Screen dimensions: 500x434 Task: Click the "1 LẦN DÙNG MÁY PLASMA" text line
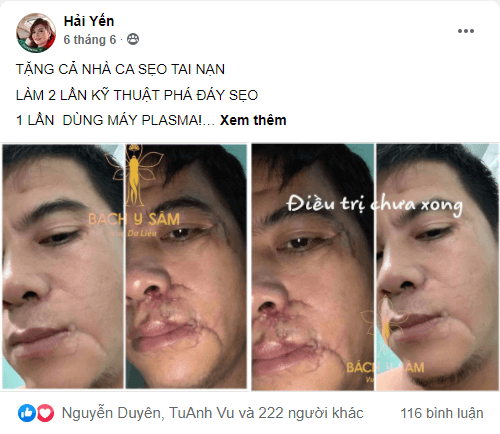[x=109, y=120]
